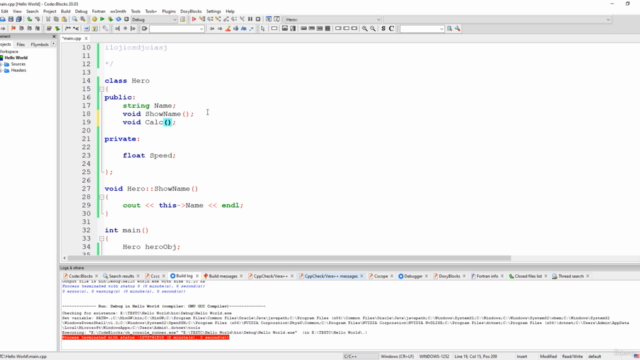Image resolution: width=640 pixels, height=360 pixels.
Task: Expand the Headers folder in the project tree
Action: point(1,70)
